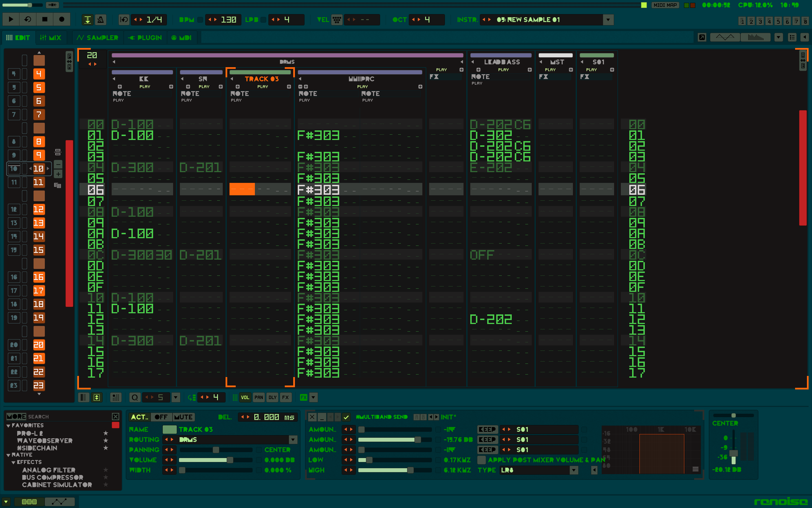Set track state to OFF
Viewport: 812px width, 508px height.
[x=161, y=417]
